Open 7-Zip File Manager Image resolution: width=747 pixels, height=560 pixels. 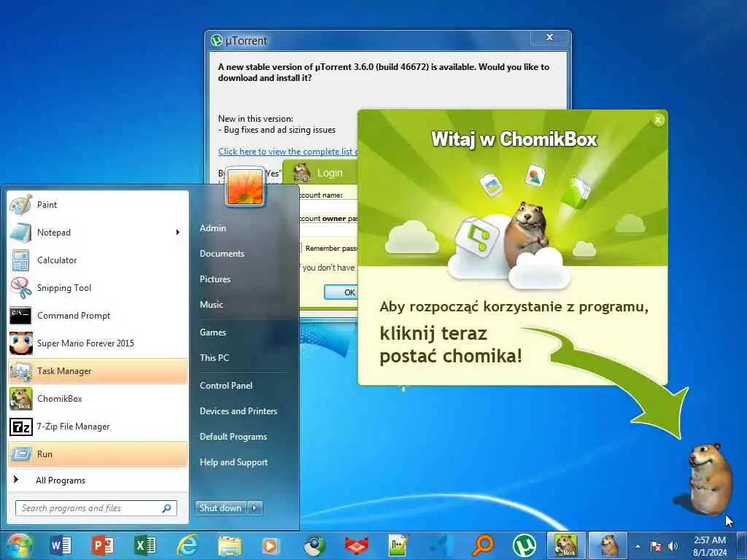[x=98, y=426]
